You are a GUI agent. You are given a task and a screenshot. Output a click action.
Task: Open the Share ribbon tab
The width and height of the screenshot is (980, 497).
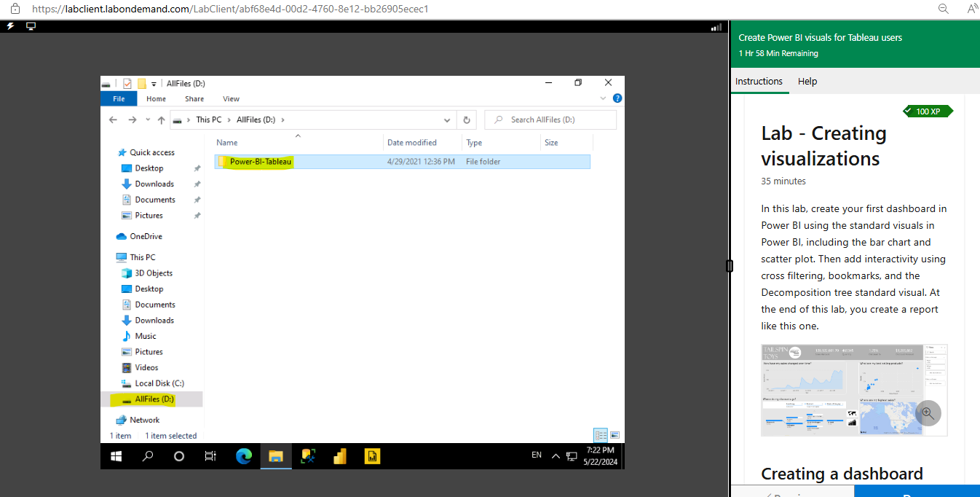point(194,98)
